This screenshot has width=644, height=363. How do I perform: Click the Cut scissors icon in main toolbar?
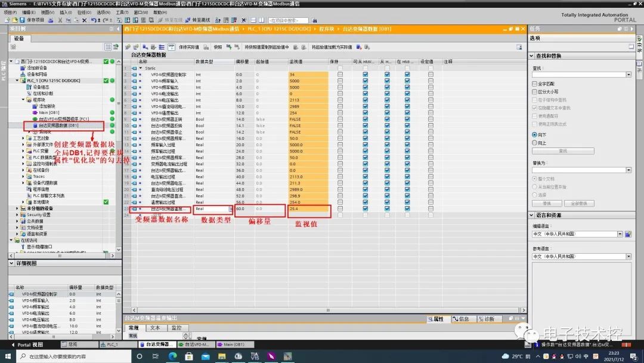pos(60,20)
